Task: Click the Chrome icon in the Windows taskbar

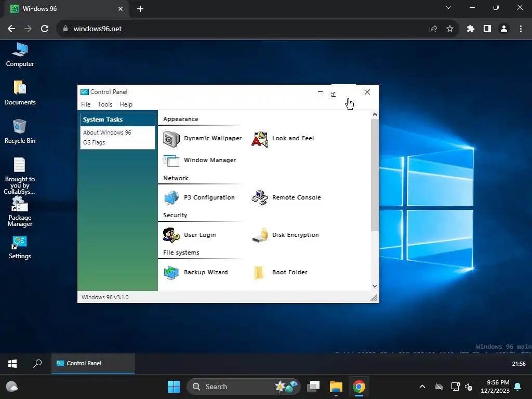Action: (358, 387)
